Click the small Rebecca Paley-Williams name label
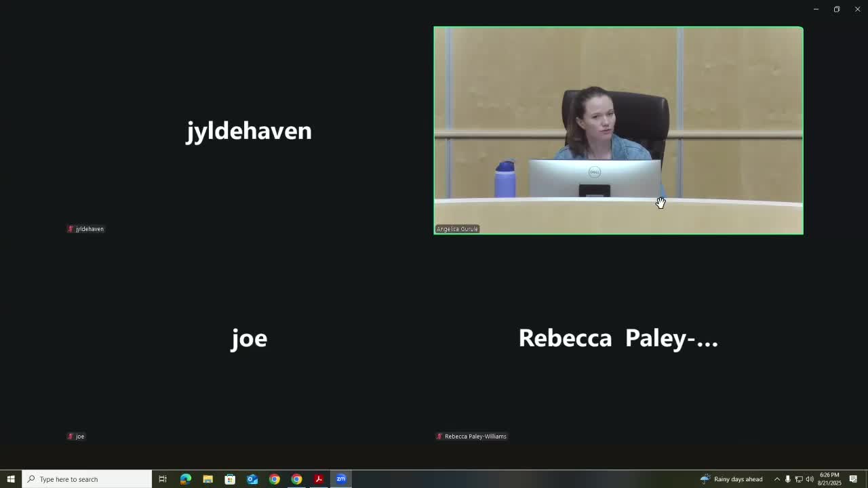868x488 pixels. click(x=475, y=436)
